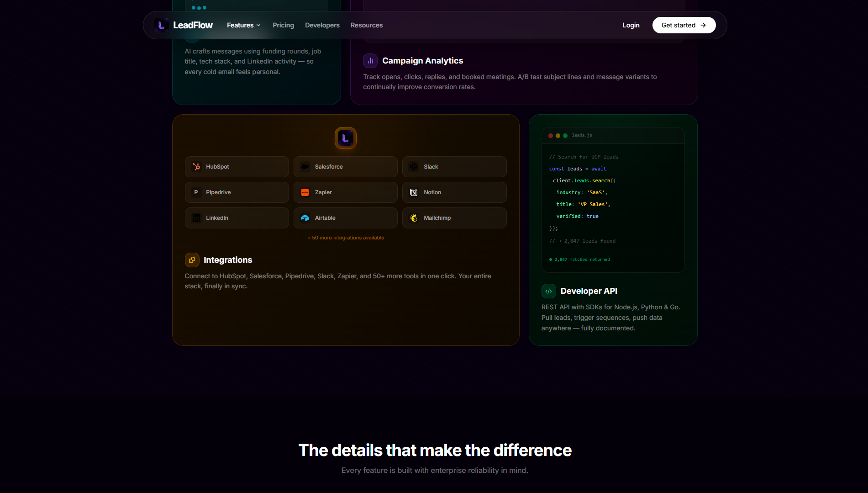The height and width of the screenshot is (493, 868).
Task: Click the Campaign Analytics heading
Action: pyautogui.click(x=422, y=61)
